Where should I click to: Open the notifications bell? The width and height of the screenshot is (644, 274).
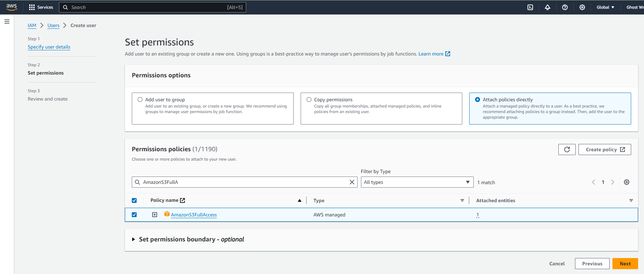pyautogui.click(x=548, y=7)
